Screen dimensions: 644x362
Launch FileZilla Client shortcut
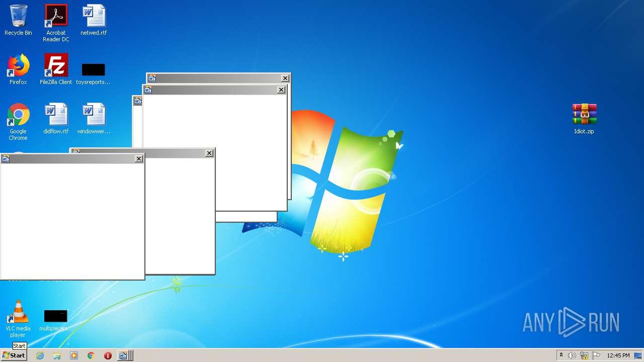[x=56, y=69]
